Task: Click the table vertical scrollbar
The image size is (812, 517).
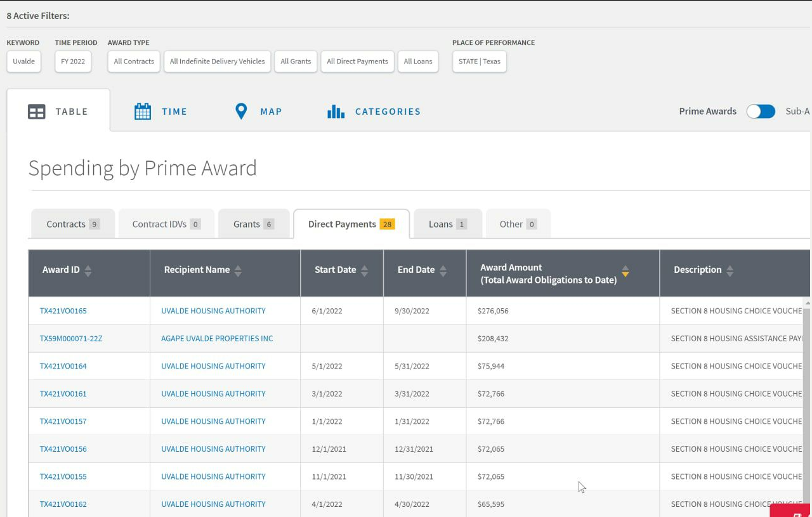Action: point(807,406)
